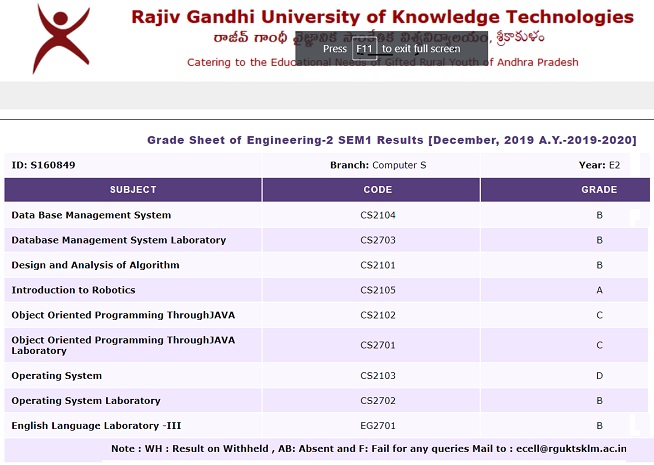The image size is (654, 465).
Task: Click grade D for Operating System
Action: (x=599, y=376)
